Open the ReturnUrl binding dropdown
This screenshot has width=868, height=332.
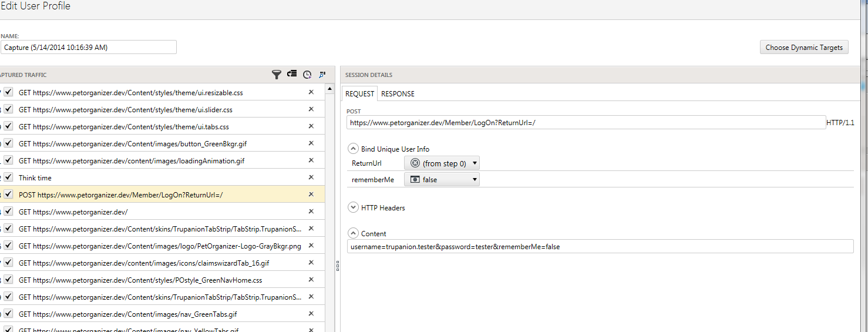pos(442,163)
